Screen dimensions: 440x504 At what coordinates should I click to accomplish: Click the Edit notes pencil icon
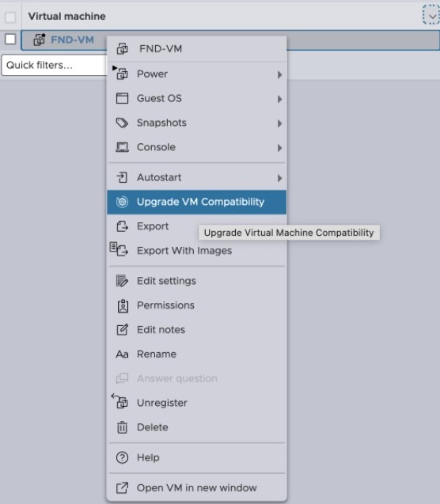(x=122, y=329)
